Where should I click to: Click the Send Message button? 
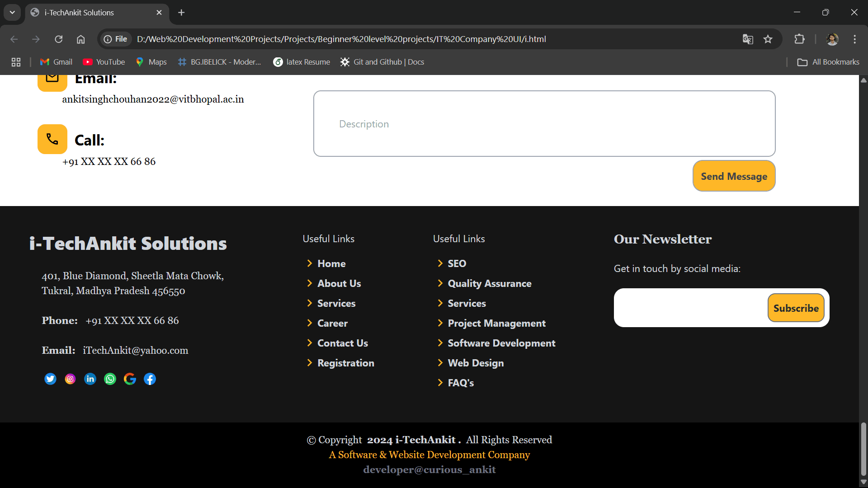coord(734,176)
